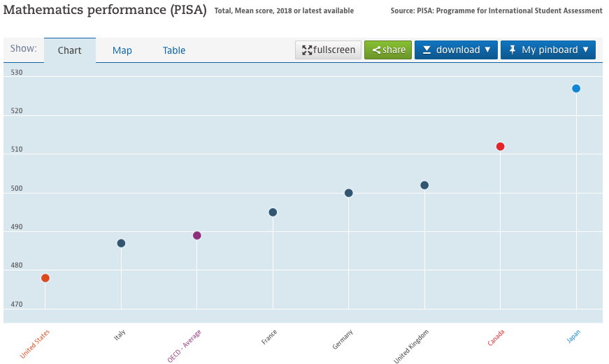
Task: Click the Mathematics performance (PISA) title
Action: click(x=105, y=10)
